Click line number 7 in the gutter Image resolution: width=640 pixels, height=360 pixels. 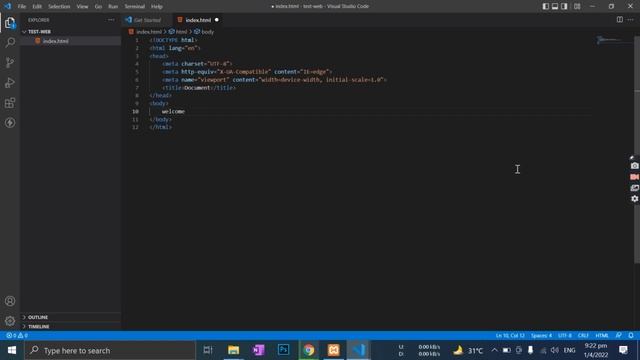pyautogui.click(x=137, y=88)
